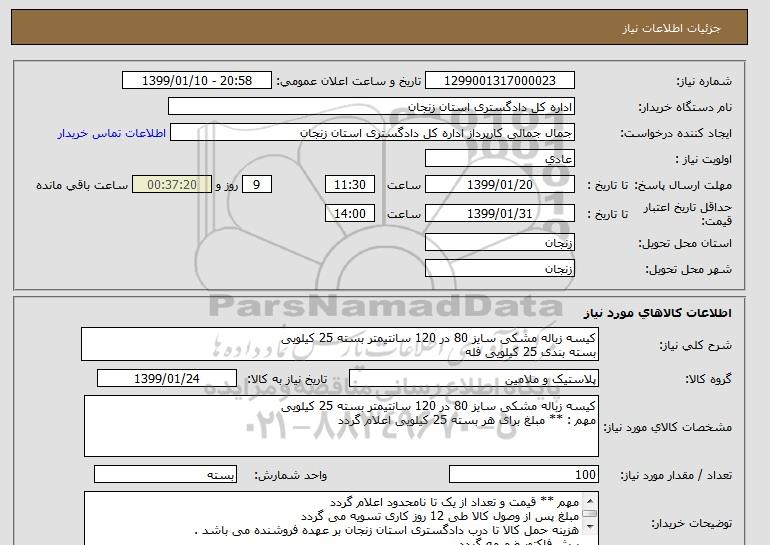Click the نام دستگاه خریدار label
This screenshot has width=770, height=545.
(685, 107)
